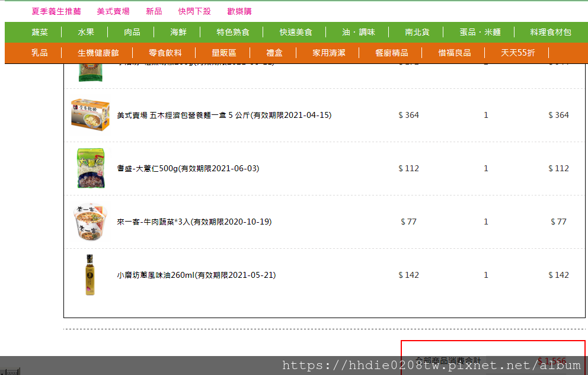Image resolution: width=588 pixels, height=375 pixels.
Task: Click unit price $ 364 of 五木營養麵
Action: (x=409, y=115)
